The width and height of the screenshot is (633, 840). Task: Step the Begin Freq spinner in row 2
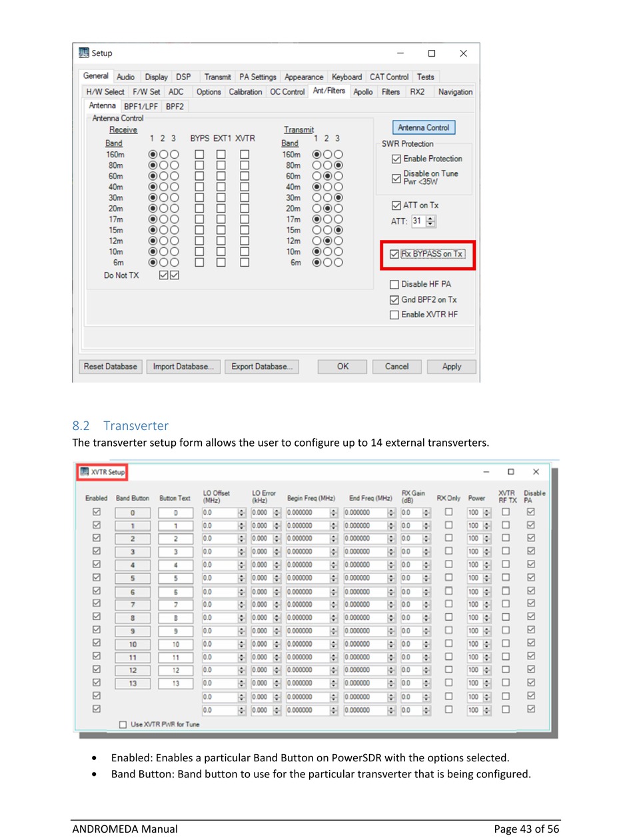click(x=334, y=539)
